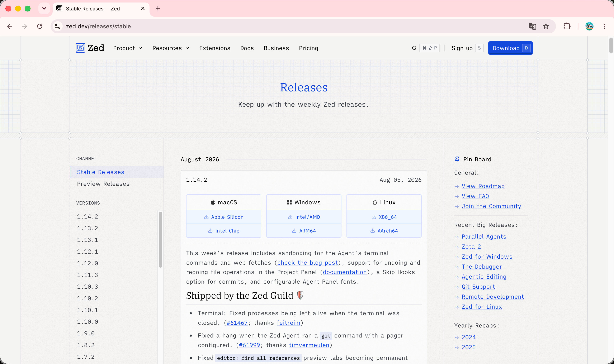This screenshot has width=614, height=364.
Task: Download Linux AArch64 build
Action: click(384, 231)
